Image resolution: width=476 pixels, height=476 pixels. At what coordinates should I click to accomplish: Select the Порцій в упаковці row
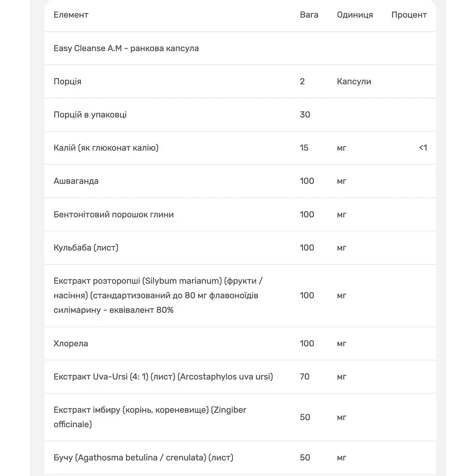click(x=240, y=115)
